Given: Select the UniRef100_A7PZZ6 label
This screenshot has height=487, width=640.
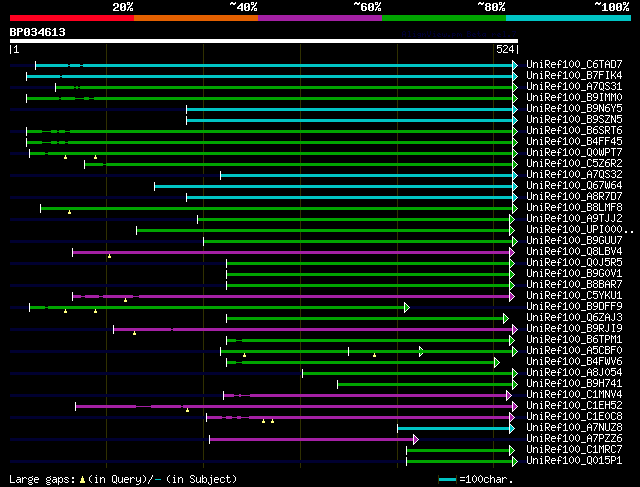Looking at the screenshot, I should coord(574,439).
